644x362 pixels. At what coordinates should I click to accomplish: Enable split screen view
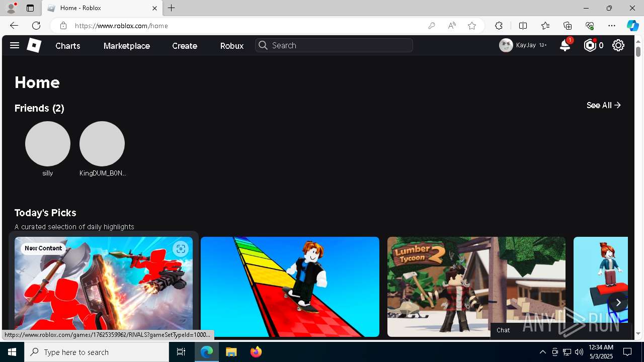pyautogui.click(x=523, y=26)
